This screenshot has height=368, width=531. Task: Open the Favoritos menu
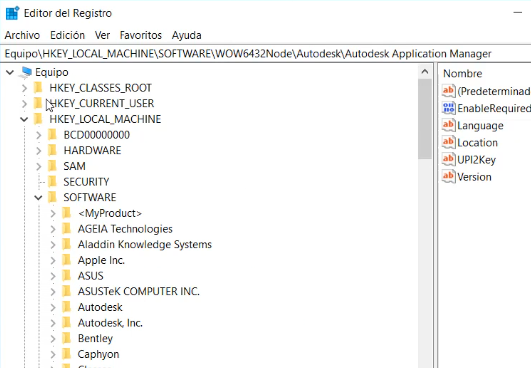point(141,35)
